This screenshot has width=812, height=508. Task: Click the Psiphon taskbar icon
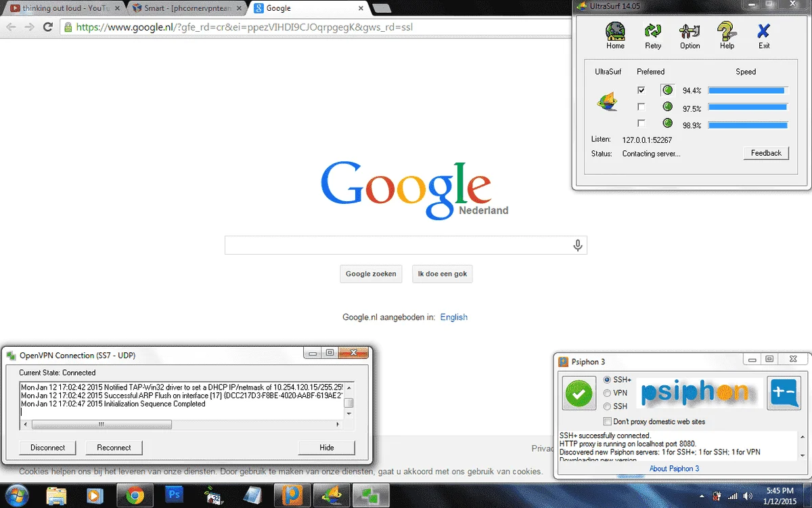coord(292,496)
